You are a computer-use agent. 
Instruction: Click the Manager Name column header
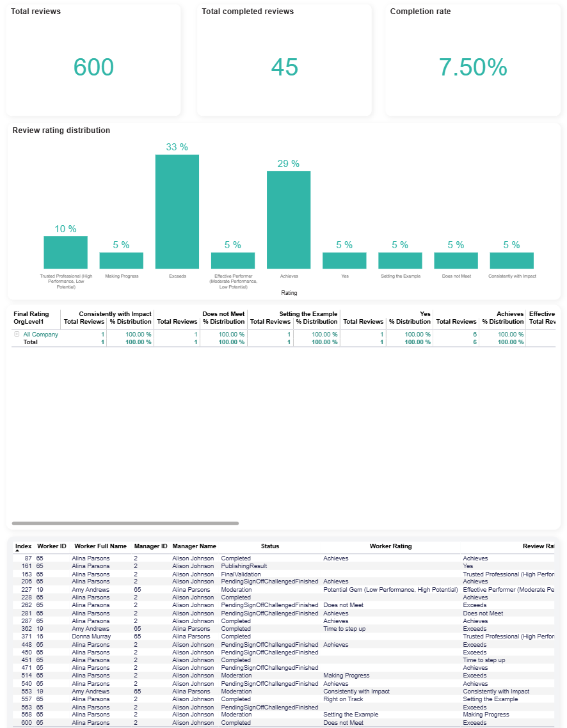(194, 546)
